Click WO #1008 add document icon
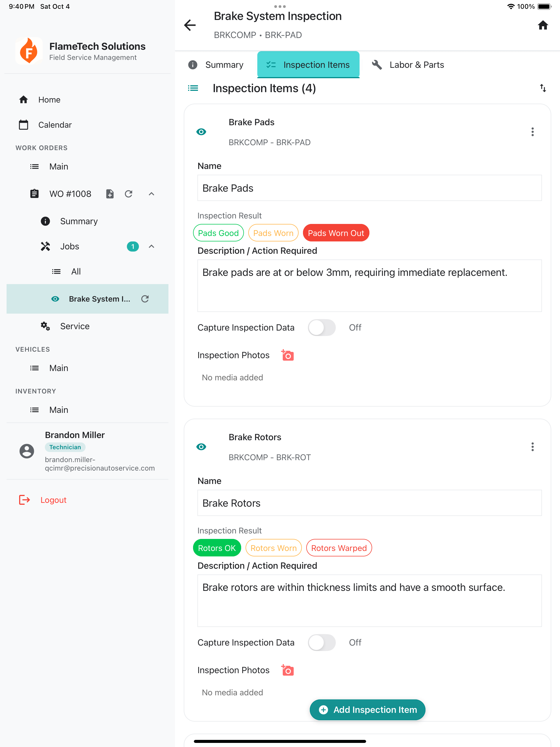560x747 pixels. point(110,194)
